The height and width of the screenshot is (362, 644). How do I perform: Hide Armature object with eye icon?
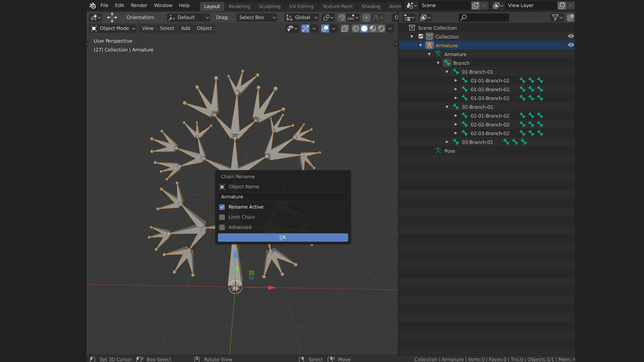coord(571,45)
